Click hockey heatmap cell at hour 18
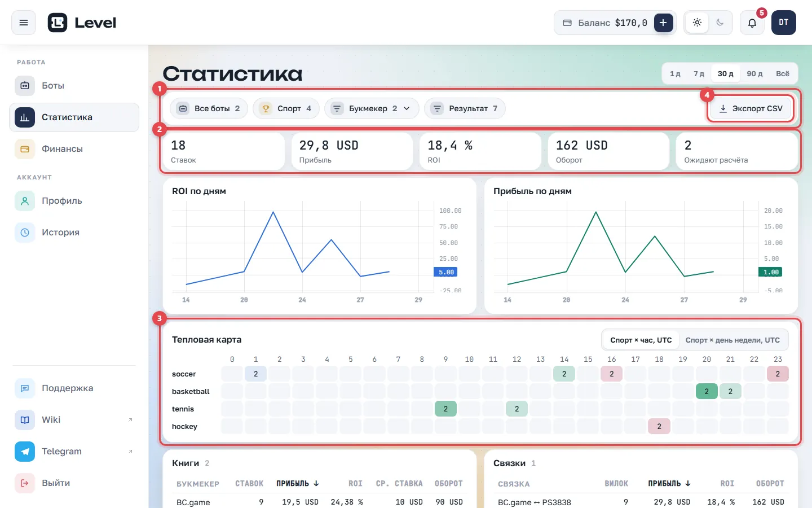This screenshot has width=812, height=508. (x=659, y=426)
